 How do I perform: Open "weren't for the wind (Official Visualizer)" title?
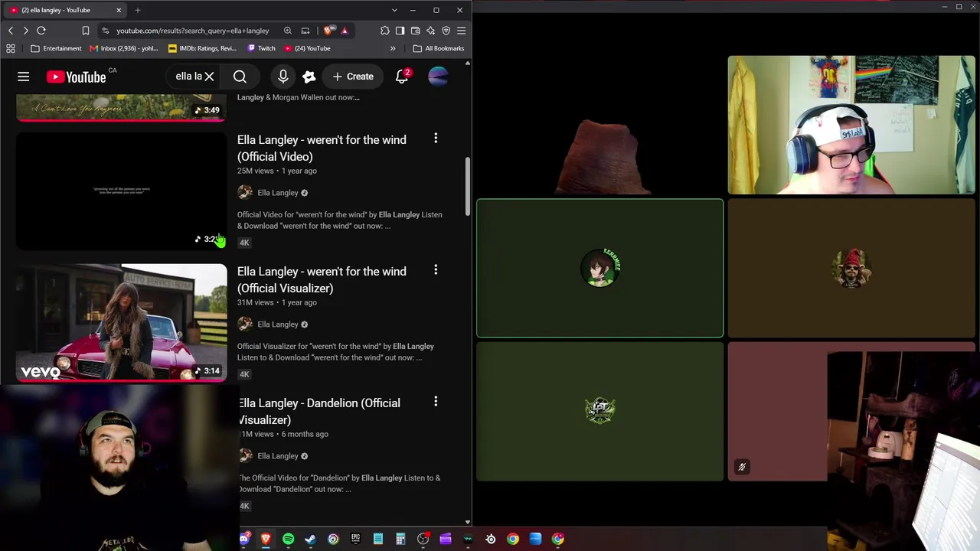[x=322, y=279]
